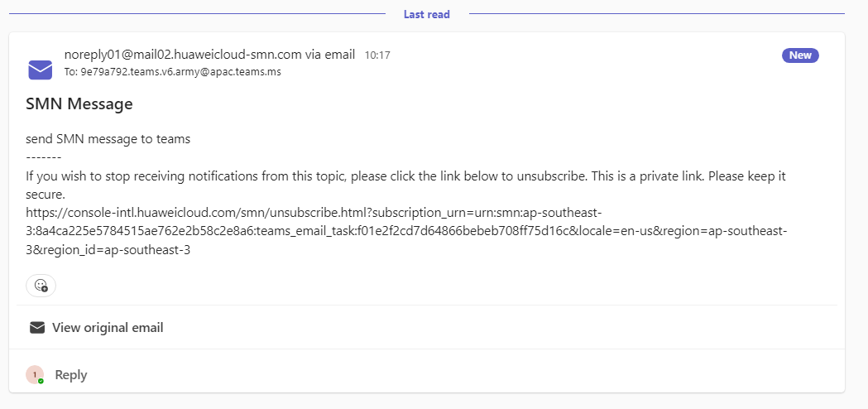868x409 pixels.
Task: Click Reply to respond to the message
Action: (x=71, y=375)
